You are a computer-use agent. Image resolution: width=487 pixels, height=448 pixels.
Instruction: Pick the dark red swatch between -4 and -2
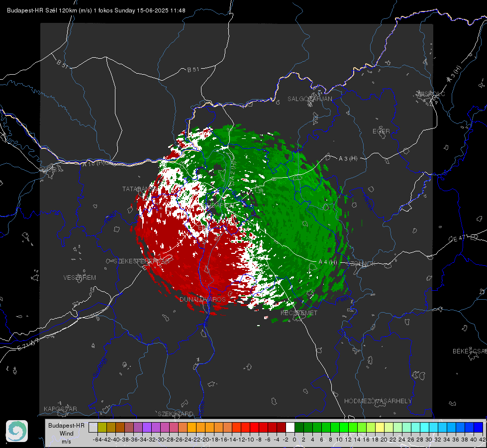[x=281, y=427]
